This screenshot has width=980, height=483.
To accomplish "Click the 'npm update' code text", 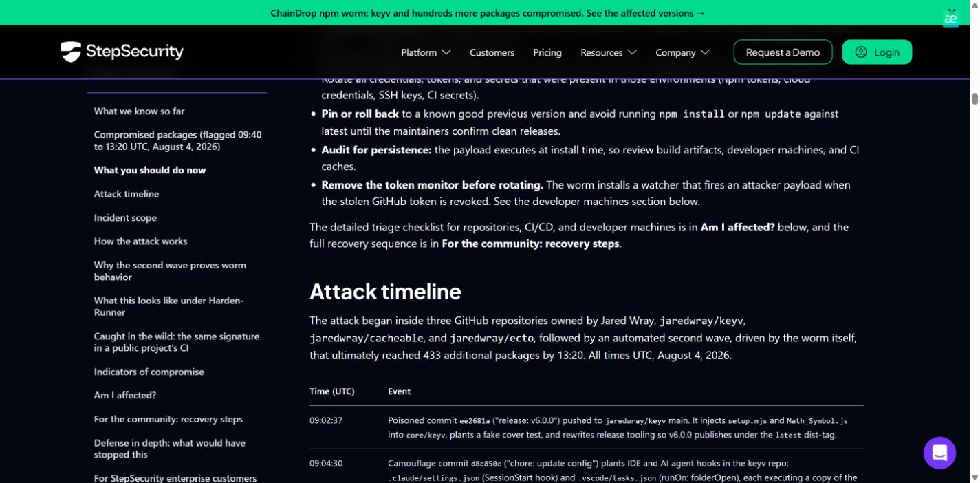I will (771, 114).
